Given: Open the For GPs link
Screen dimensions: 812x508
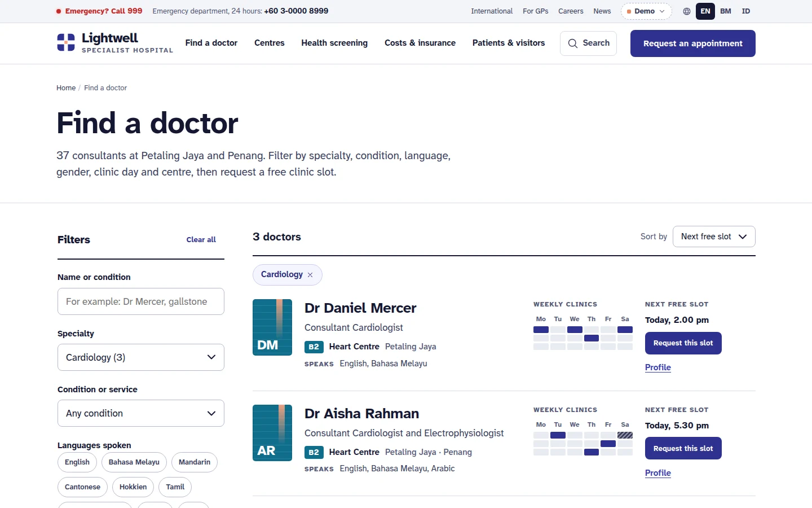Looking at the screenshot, I should [x=536, y=11].
